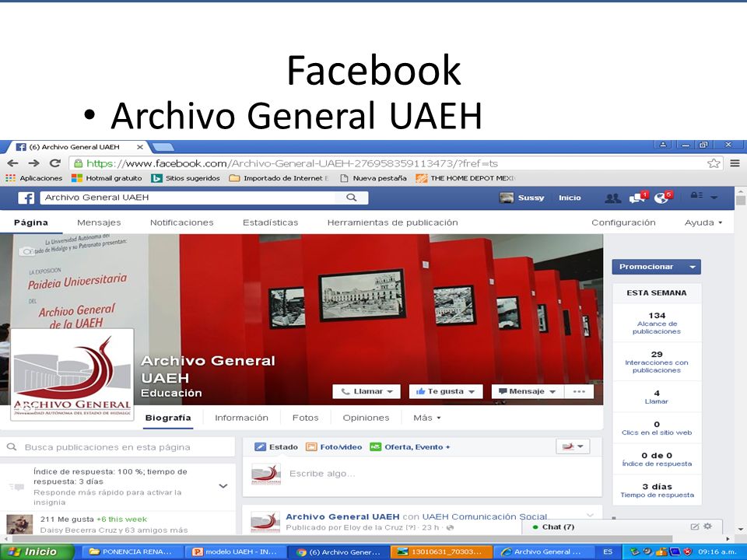Switch to Notificaciones tab
This screenshot has height=560, width=747.
pyautogui.click(x=182, y=222)
